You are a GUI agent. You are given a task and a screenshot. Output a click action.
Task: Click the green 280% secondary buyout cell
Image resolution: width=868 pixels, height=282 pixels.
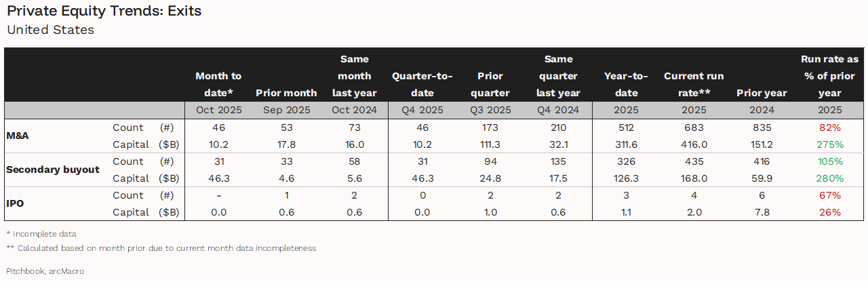click(829, 178)
